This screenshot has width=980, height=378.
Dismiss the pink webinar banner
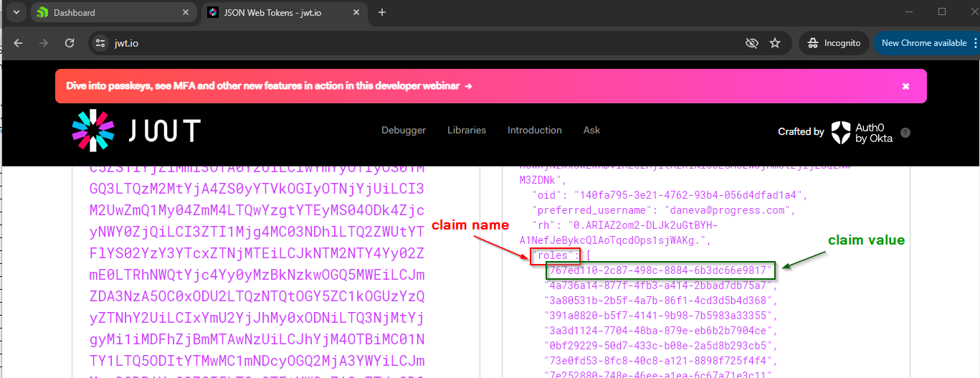point(905,86)
